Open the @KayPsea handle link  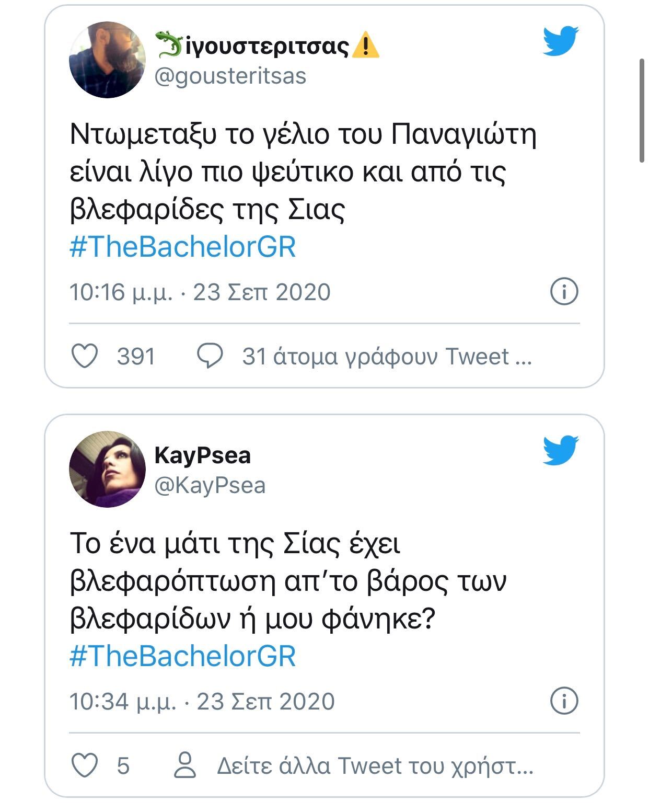pyautogui.click(x=210, y=486)
